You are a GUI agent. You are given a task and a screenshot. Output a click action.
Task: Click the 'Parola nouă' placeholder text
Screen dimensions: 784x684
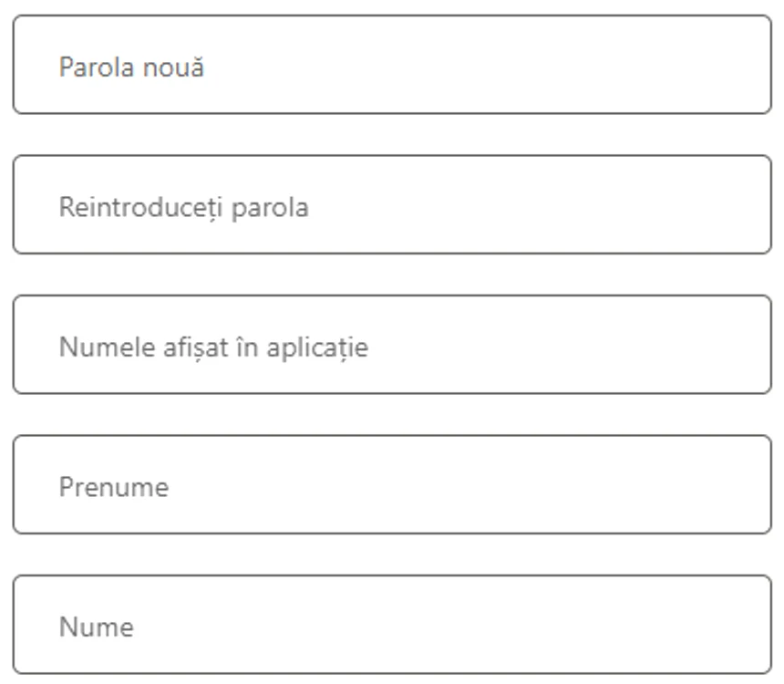tap(131, 67)
